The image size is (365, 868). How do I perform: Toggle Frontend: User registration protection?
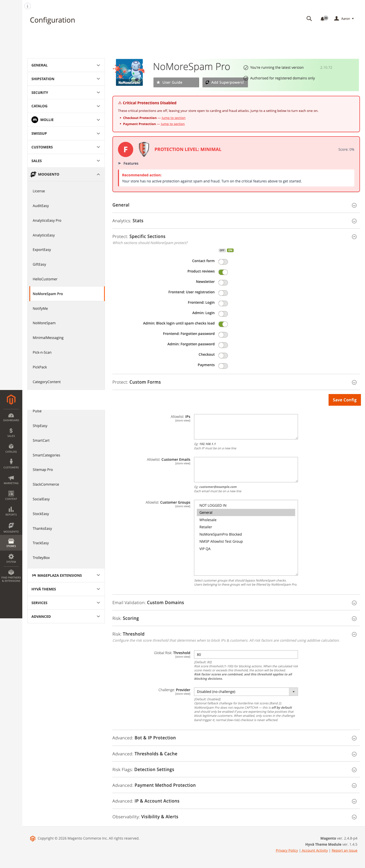[223, 293]
